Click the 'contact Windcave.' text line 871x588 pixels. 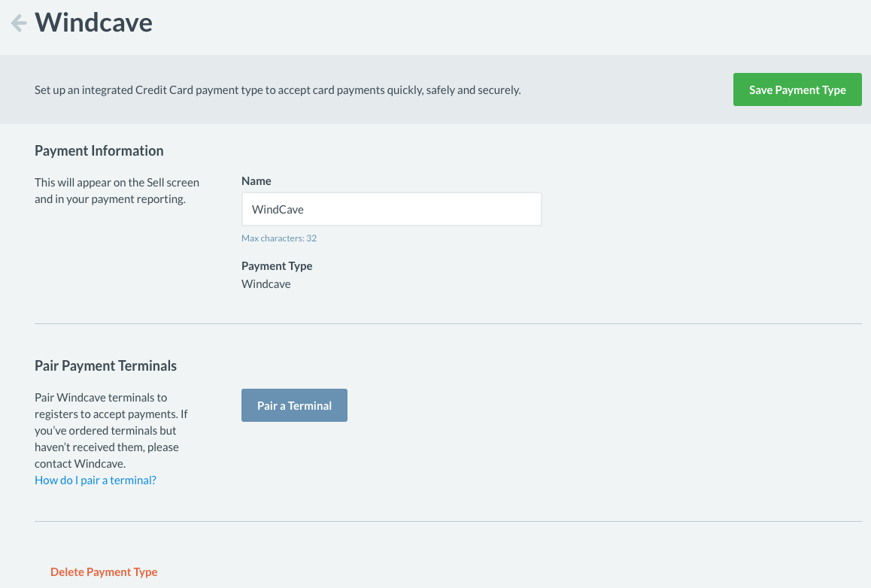coord(80,463)
